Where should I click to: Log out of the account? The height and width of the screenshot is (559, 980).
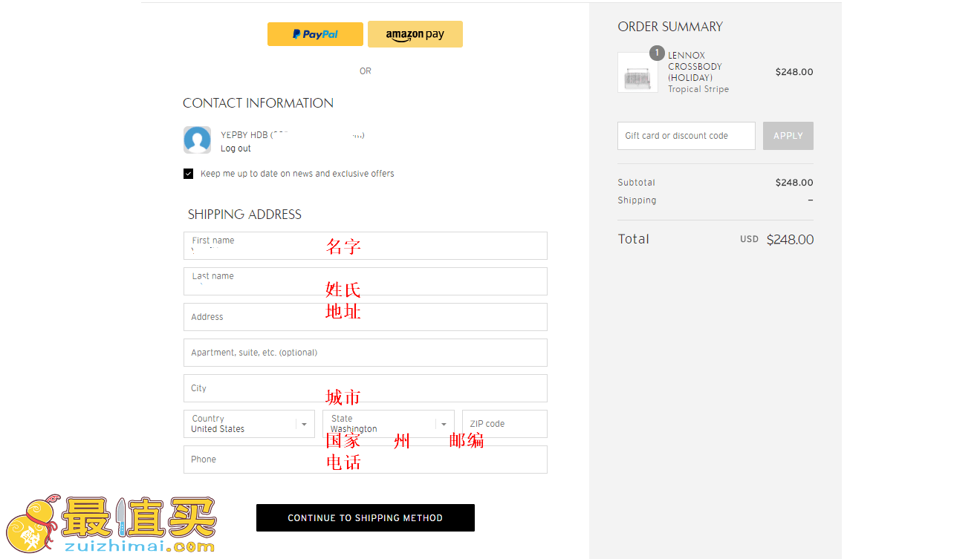(x=236, y=148)
